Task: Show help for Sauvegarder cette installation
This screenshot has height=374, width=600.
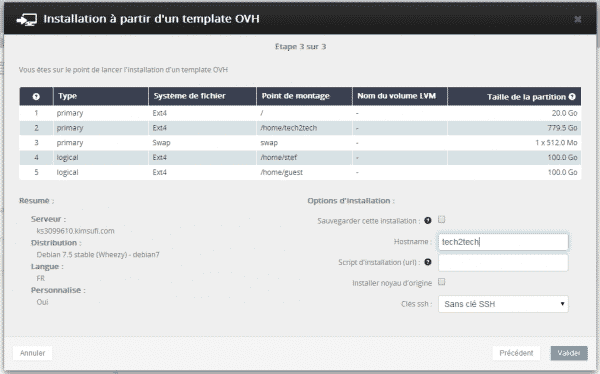Action: [428, 220]
